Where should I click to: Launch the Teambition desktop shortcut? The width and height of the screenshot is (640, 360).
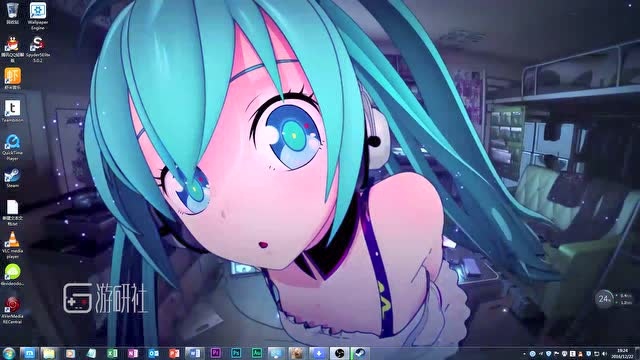(x=13, y=111)
